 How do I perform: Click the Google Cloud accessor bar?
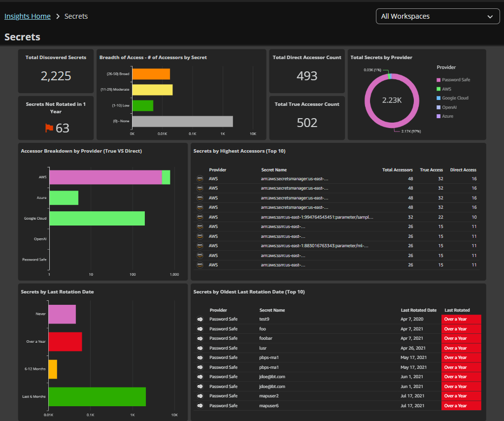97,218
